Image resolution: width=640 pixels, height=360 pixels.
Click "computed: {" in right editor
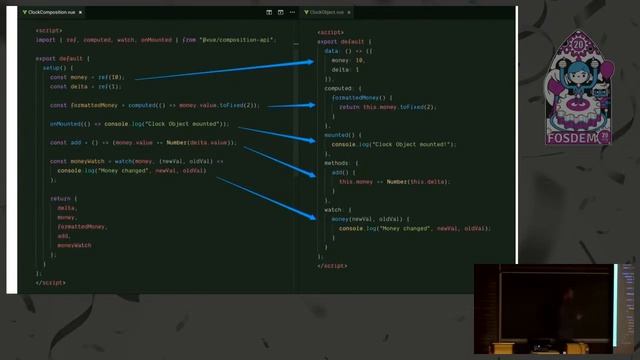click(343, 88)
